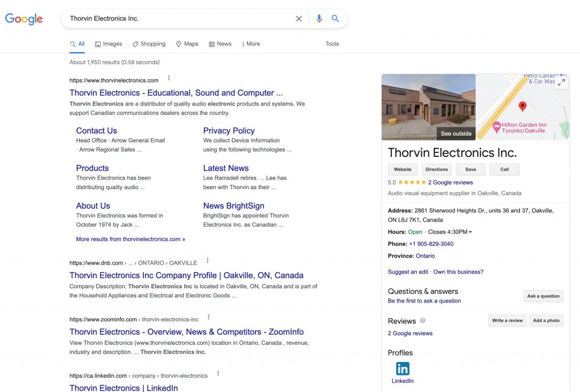Image resolution: width=580 pixels, height=392 pixels.
Task: Open the Products sitelink
Action: pyautogui.click(x=92, y=168)
